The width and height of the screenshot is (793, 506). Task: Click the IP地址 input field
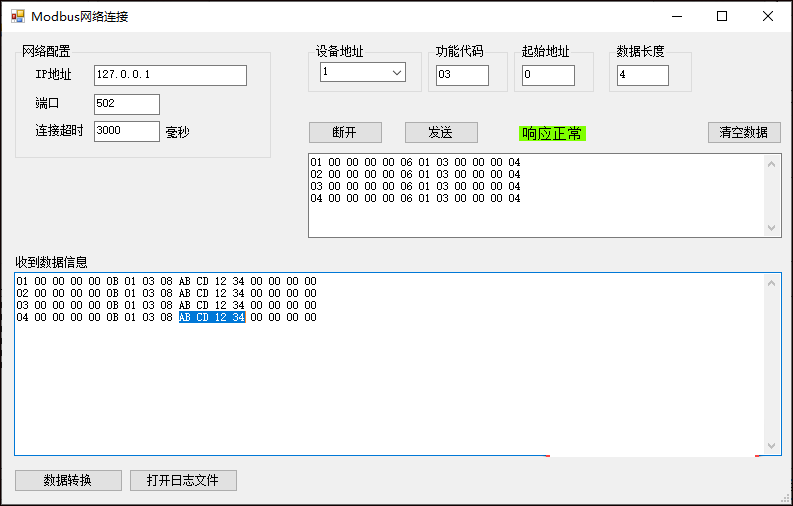click(x=170, y=75)
